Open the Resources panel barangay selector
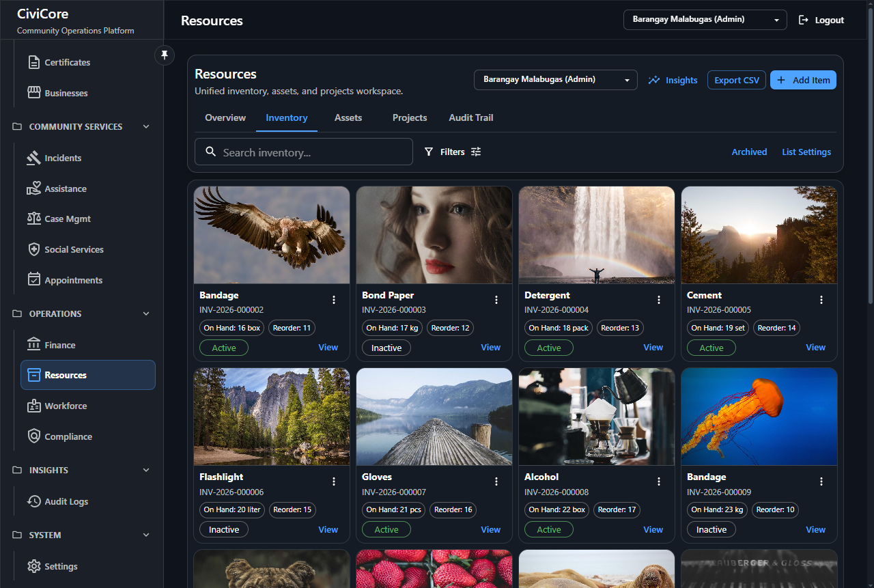874x588 pixels. tap(556, 80)
